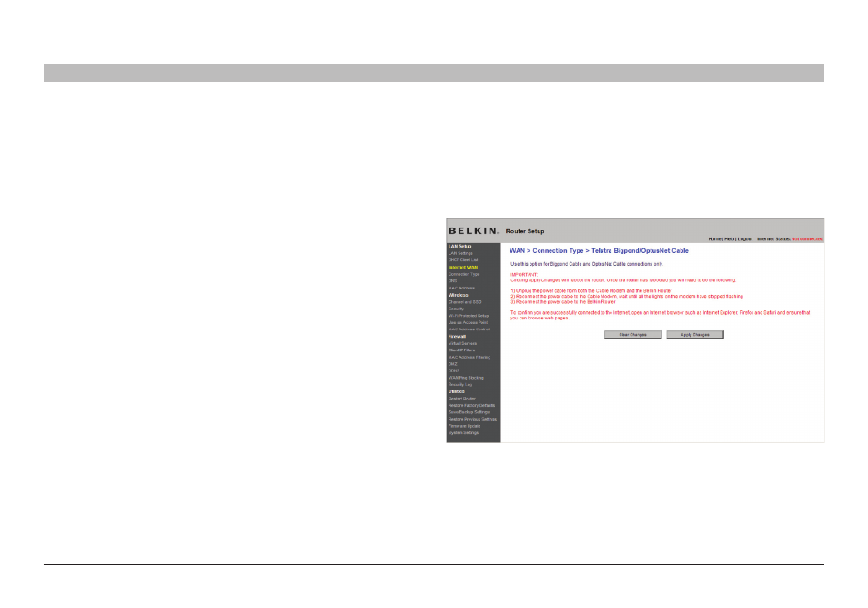Image resolution: width=868 pixels, height=608 pixels.
Task: Select the Wireless sidebar heading
Action: tap(458, 295)
